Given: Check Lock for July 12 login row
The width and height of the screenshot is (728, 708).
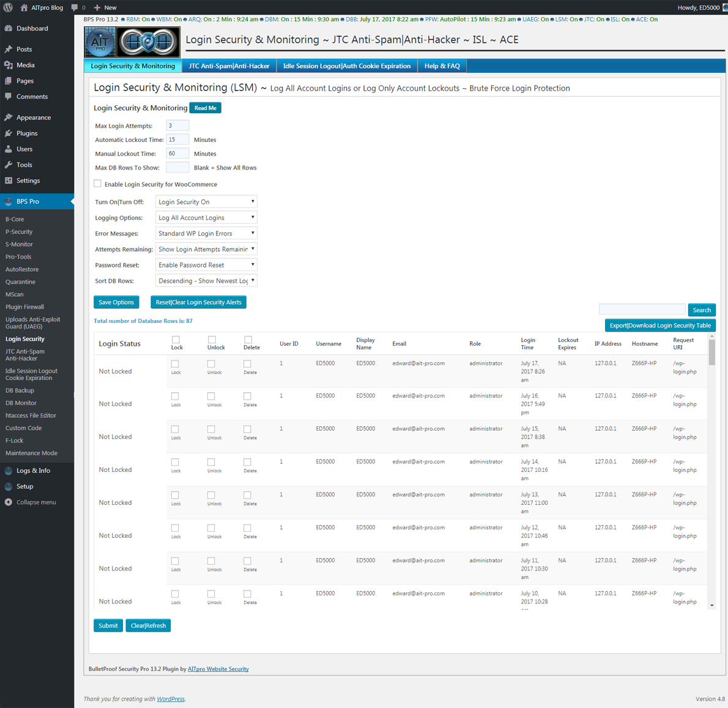Looking at the screenshot, I should pyautogui.click(x=175, y=528).
